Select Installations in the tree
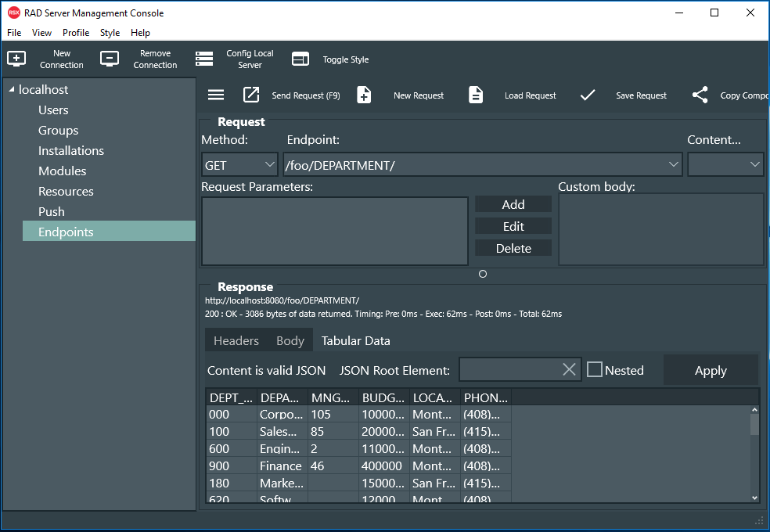Image resolution: width=770 pixels, height=532 pixels. 71,151
